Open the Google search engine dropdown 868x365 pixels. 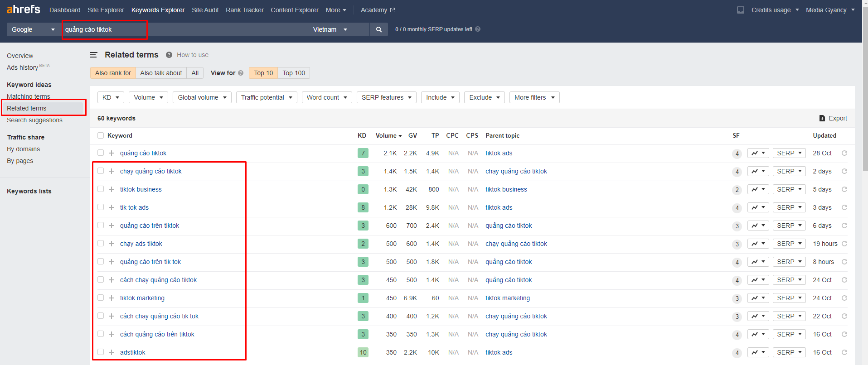pyautogui.click(x=33, y=29)
